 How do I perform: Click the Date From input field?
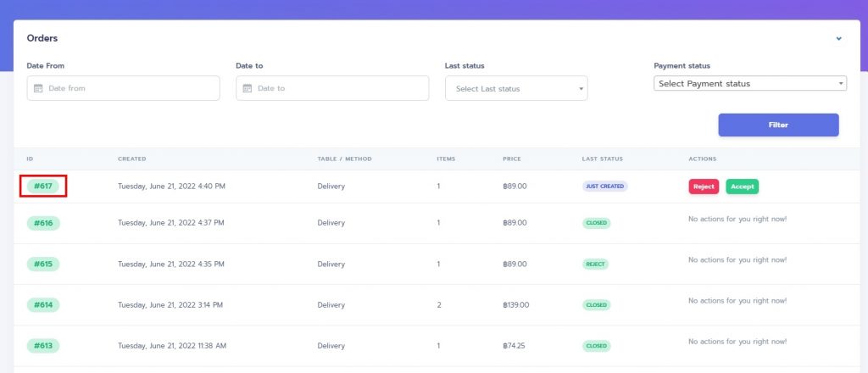[x=124, y=88]
